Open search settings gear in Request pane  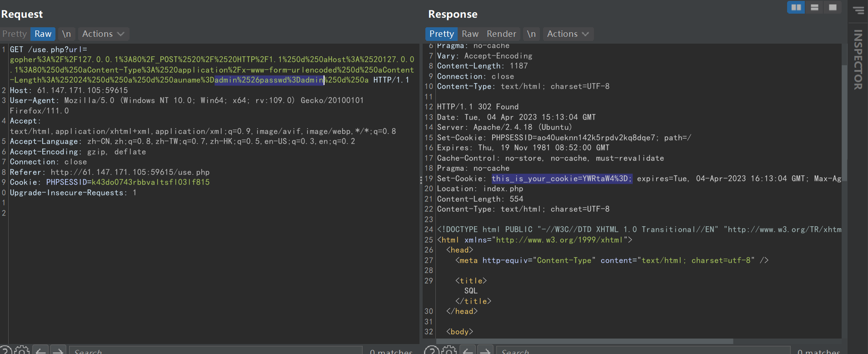pyautogui.click(x=22, y=350)
